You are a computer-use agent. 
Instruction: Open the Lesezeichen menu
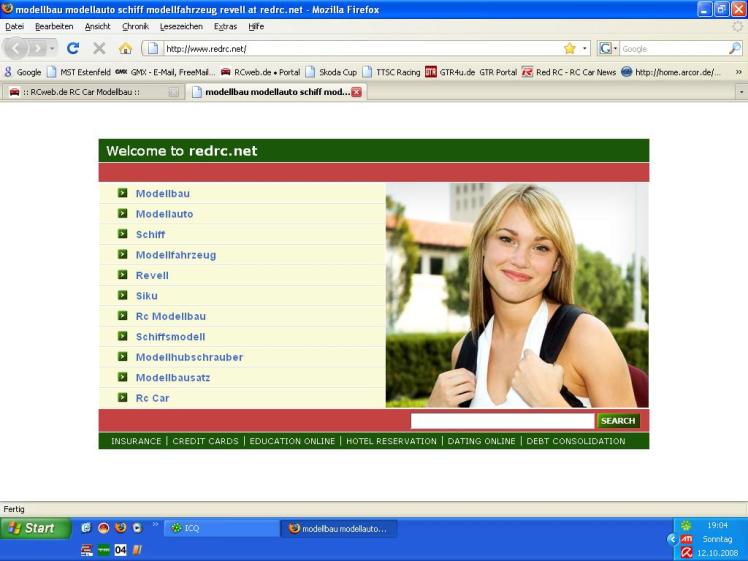pos(181,26)
